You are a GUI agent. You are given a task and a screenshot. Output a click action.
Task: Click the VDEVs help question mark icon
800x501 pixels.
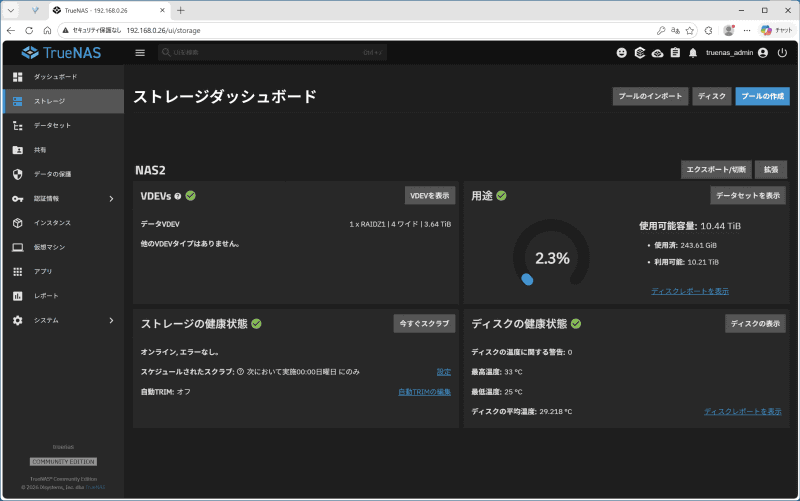(178, 196)
